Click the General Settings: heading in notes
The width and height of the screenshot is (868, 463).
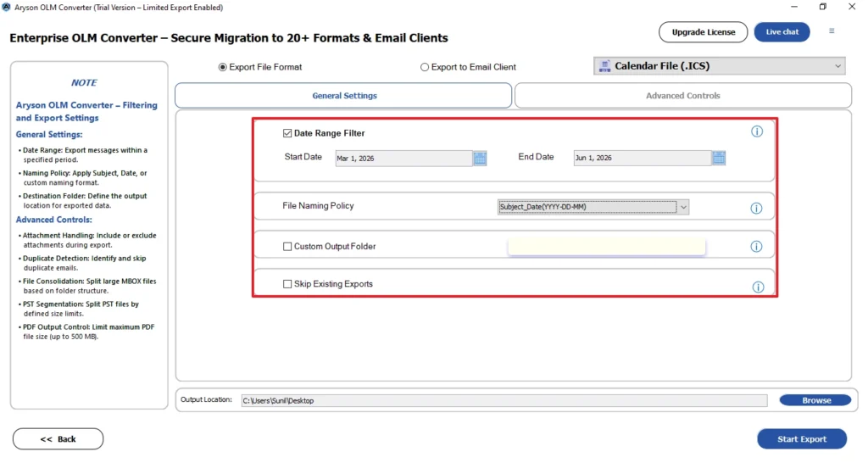click(x=49, y=135)
